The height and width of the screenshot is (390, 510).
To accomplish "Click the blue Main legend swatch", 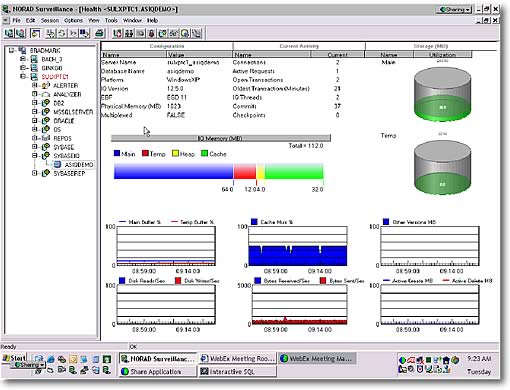I will pos(117,153).
